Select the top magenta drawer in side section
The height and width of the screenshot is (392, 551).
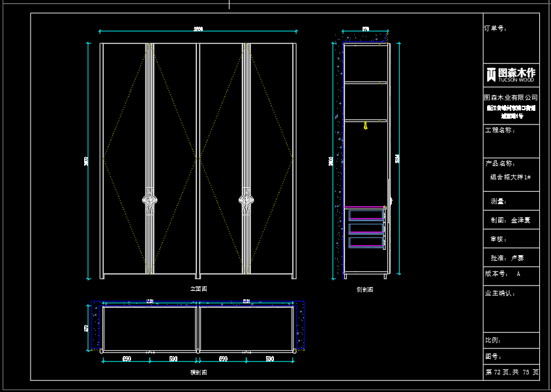point(366,215)
